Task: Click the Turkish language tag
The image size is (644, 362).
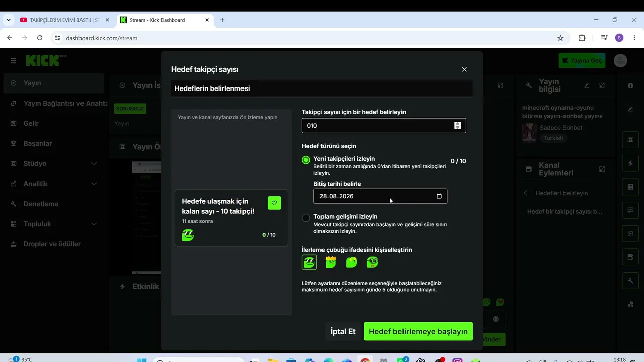Action: 553,138
